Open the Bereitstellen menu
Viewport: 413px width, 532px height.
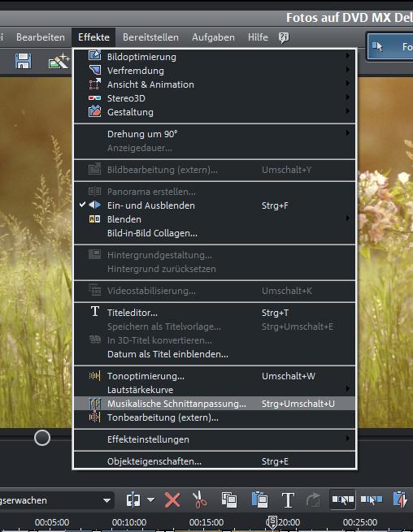[x=150, y=37]
